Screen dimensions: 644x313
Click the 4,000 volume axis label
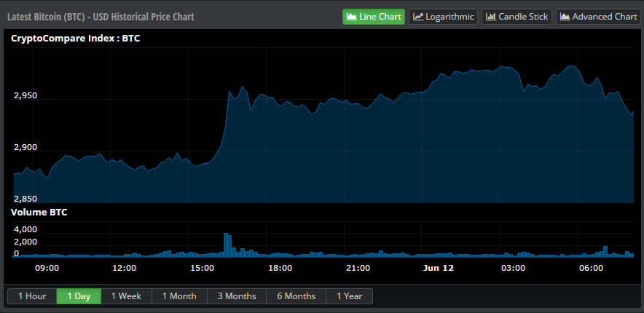[x=25, y=230]
